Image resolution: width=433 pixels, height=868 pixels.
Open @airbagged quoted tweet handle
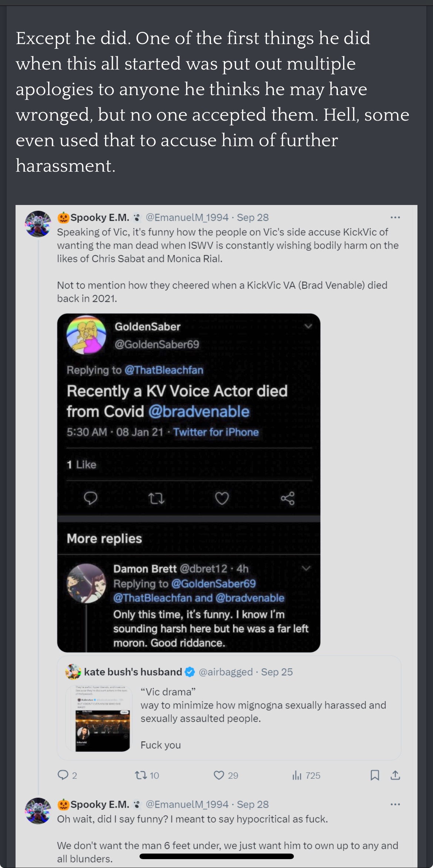[226, 672]
